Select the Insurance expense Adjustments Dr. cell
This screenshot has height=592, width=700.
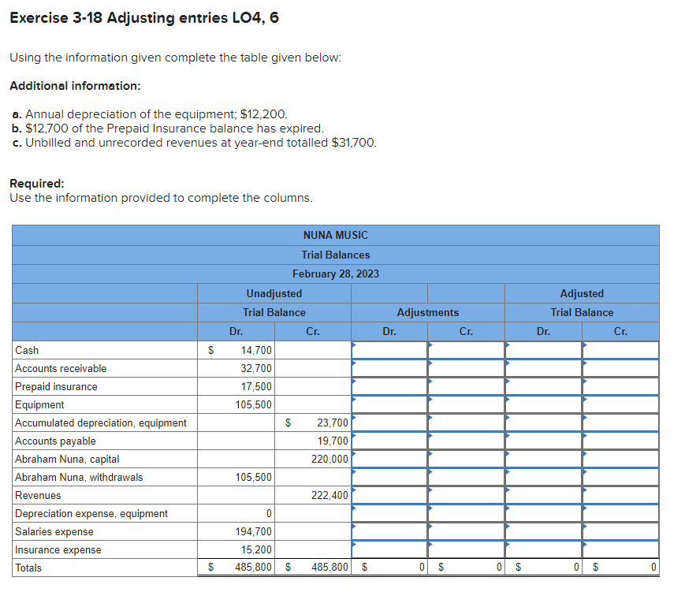[389, 549]
